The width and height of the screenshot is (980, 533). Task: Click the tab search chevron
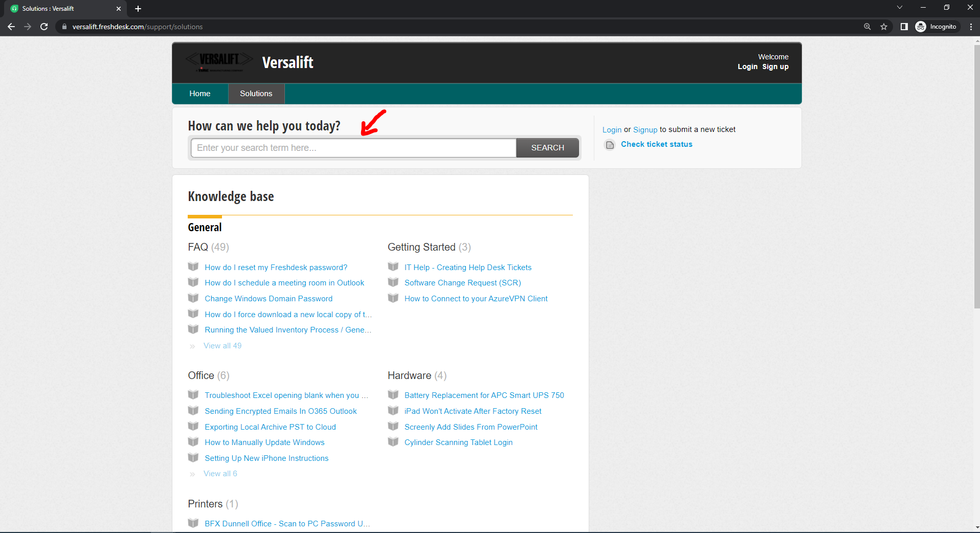point(899,7)
